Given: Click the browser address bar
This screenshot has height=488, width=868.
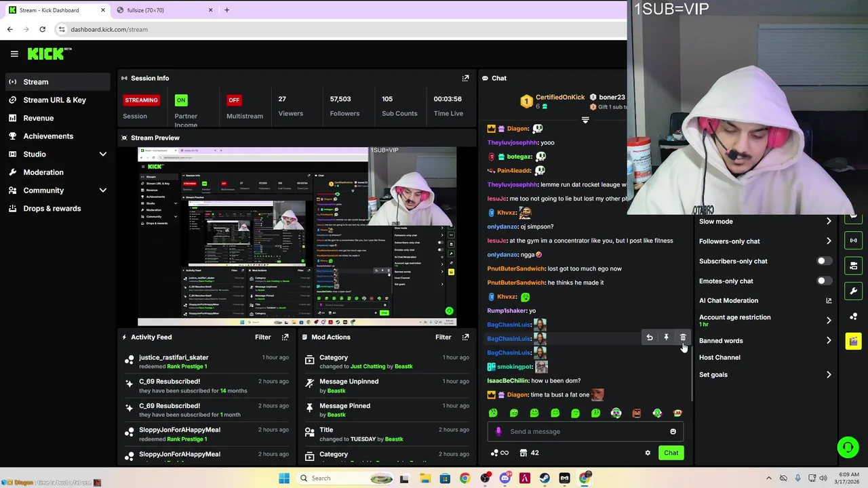Looking at the screenshot, I should pos(339,29).
